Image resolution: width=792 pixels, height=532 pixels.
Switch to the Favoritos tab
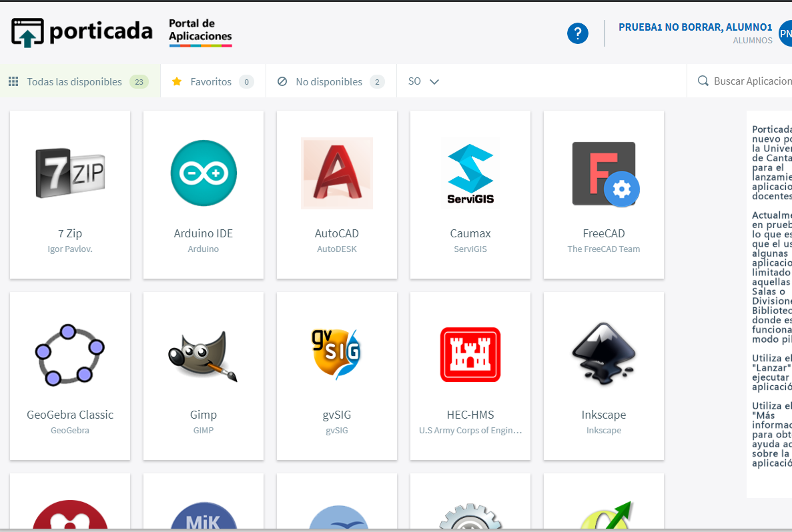click(213, 81)
